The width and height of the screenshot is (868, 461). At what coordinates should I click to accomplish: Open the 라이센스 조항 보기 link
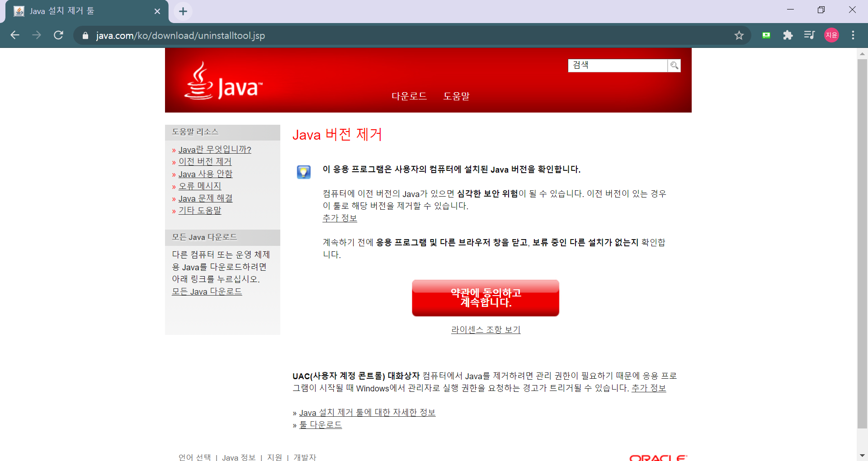tap(486, 330)
